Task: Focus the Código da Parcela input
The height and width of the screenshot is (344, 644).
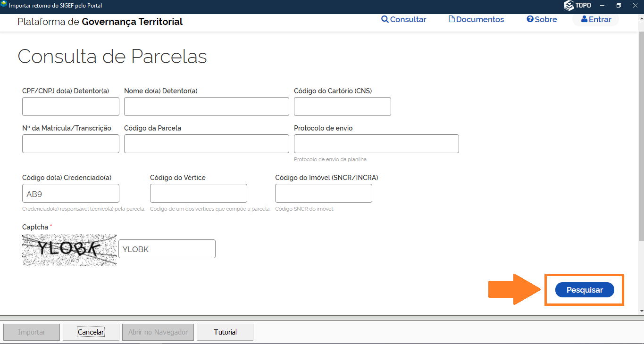Action: click(x=206, y=144)
